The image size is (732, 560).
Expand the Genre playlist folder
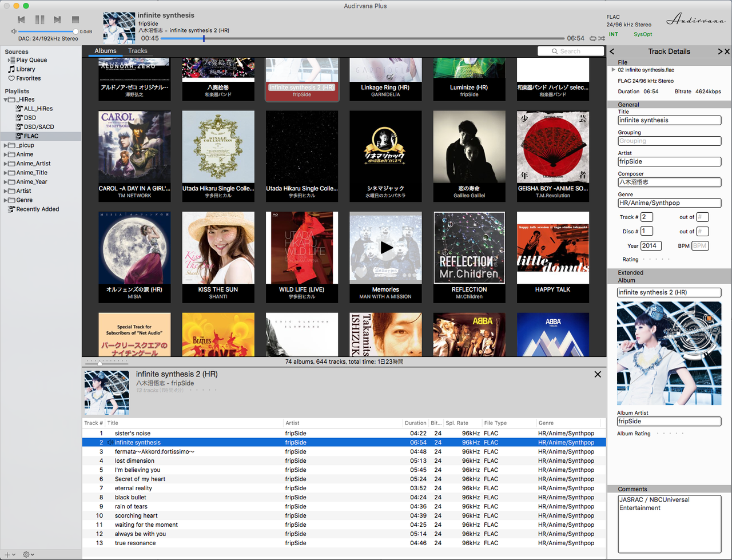[5, 200]
